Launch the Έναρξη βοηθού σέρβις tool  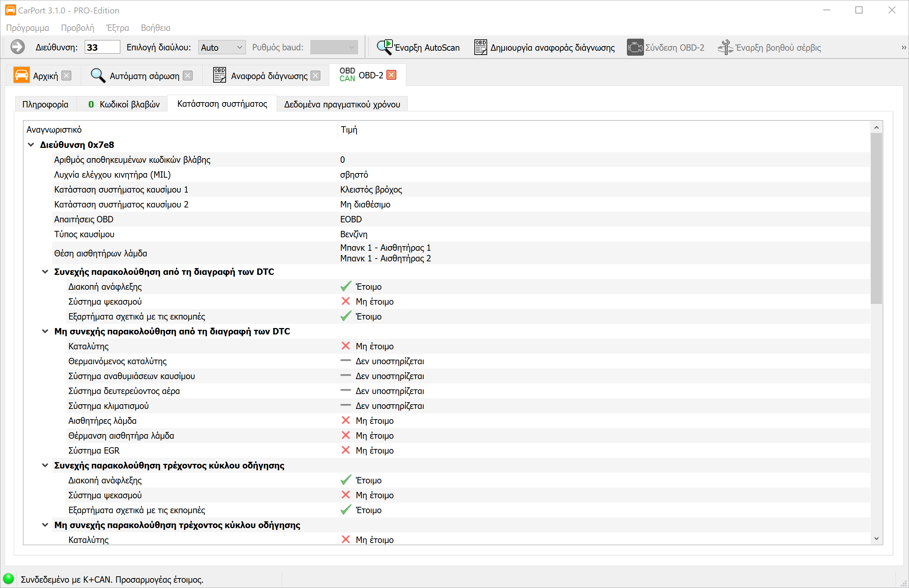(x=725, y=48)
